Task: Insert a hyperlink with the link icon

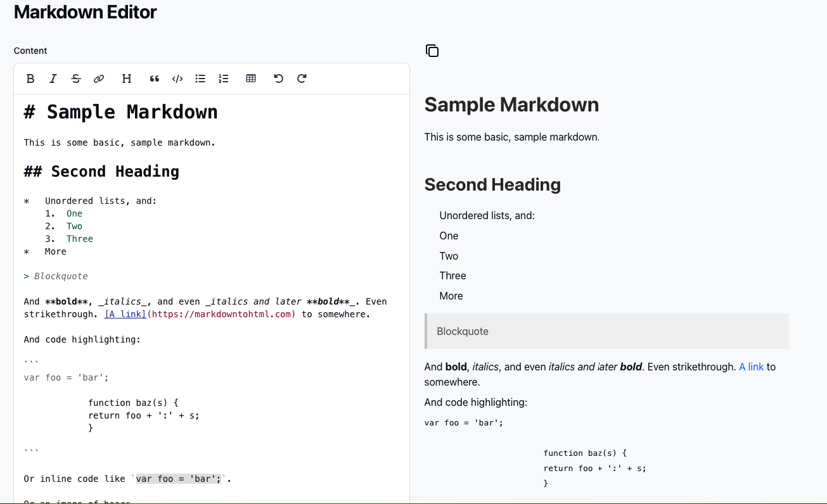Action: (x=99, y=78)
